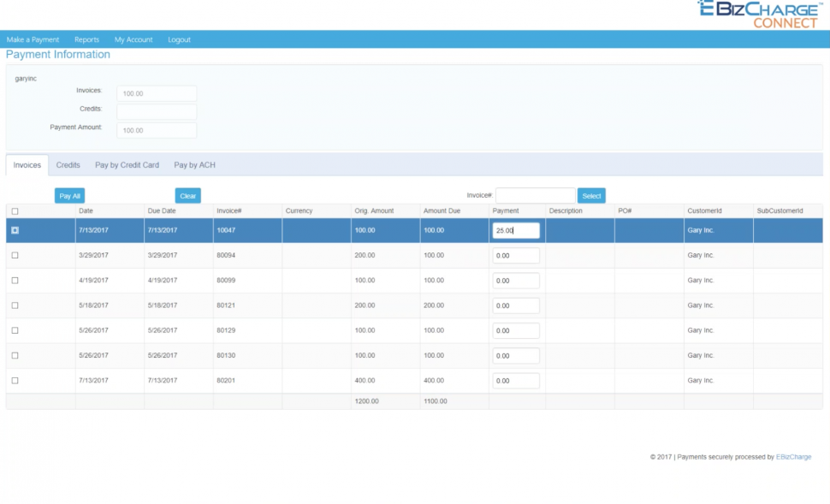Click Logout in the navigation bar

pos(179,39)
